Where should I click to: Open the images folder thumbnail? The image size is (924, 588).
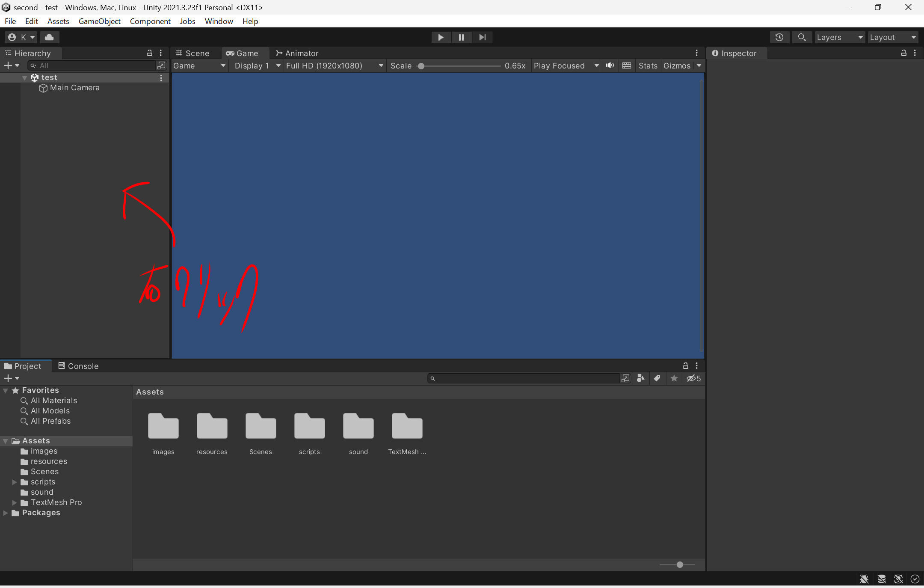pyautogui.click(x=163, y=426)
